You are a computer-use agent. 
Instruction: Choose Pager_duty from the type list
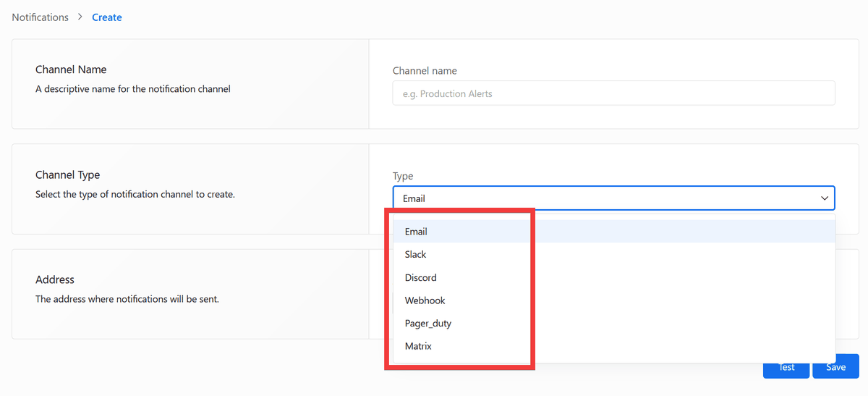click(427, 324)
